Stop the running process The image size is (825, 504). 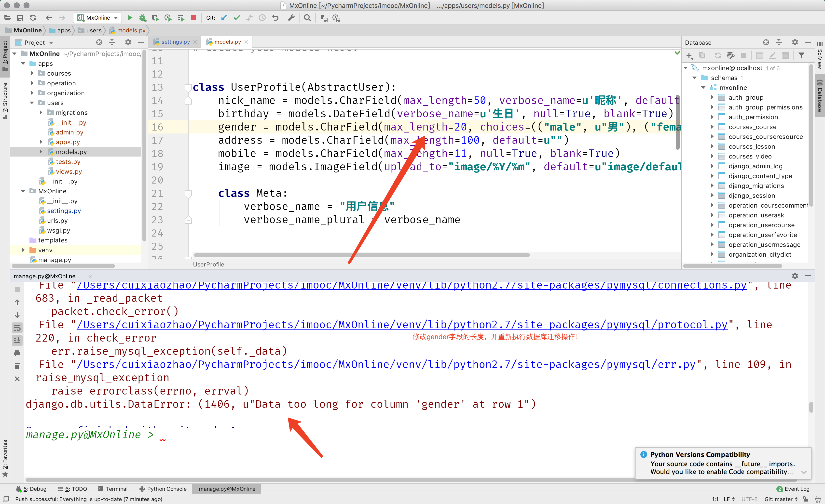click(x=193, y=18)
